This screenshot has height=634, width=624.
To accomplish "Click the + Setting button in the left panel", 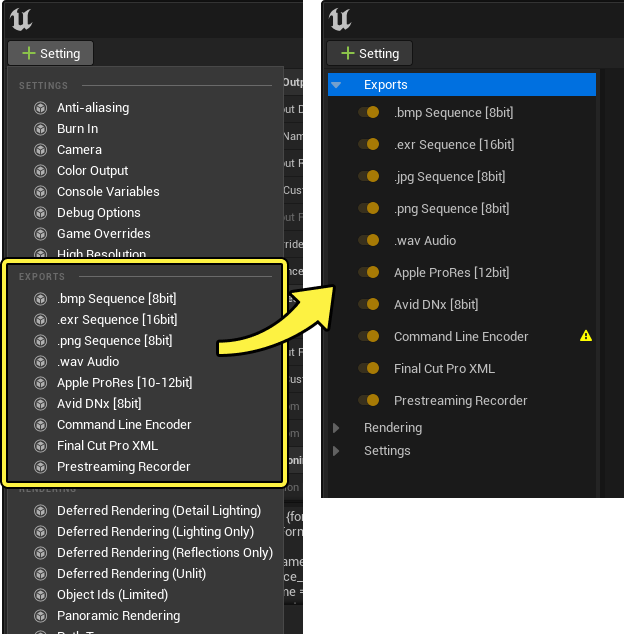I will [51, 53].
